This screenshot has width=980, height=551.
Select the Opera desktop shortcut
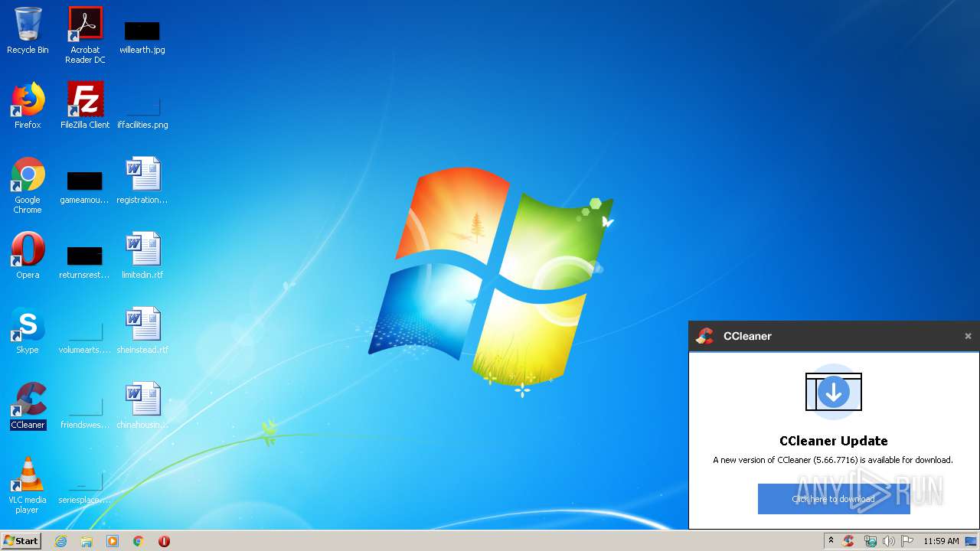point(28,256)
